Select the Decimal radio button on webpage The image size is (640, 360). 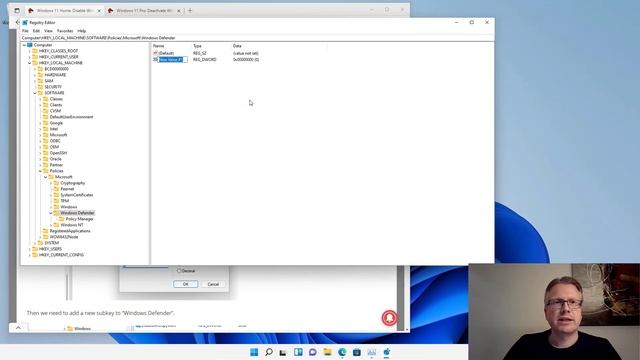[179, 271]
